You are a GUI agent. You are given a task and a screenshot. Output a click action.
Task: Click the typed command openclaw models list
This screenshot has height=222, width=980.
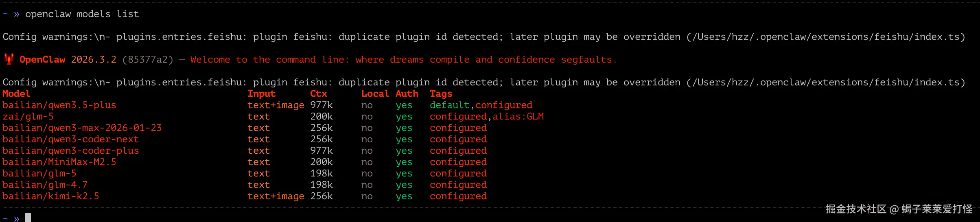pyautogui.click(x=82, y=14)
